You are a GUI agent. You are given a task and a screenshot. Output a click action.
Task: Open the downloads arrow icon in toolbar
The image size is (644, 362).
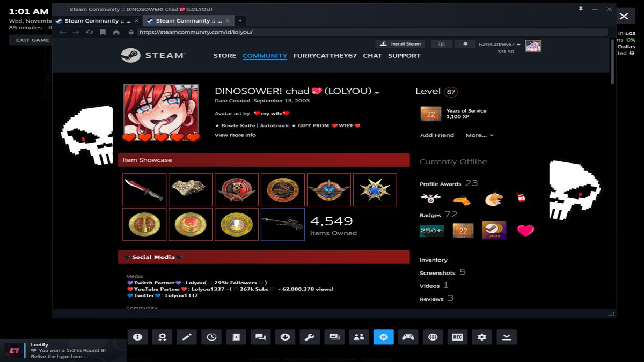tap(285, 337)
